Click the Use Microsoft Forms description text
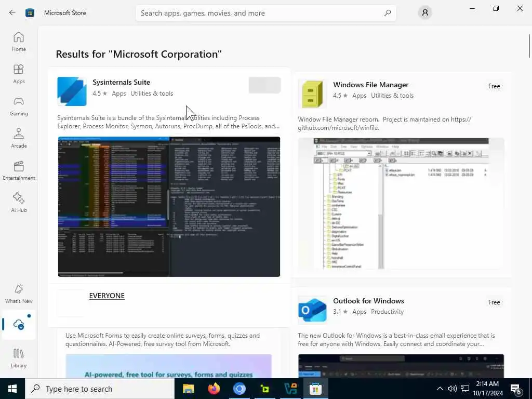 coord(163,340)
